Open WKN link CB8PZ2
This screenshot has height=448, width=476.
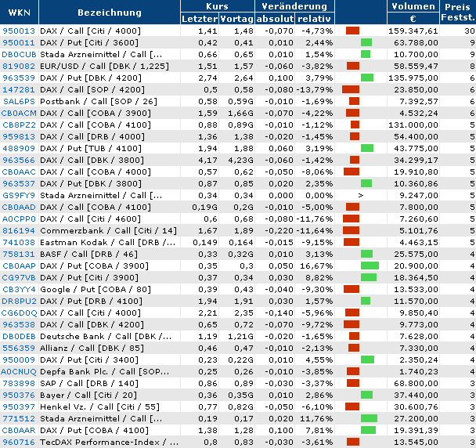coord(19,125)
